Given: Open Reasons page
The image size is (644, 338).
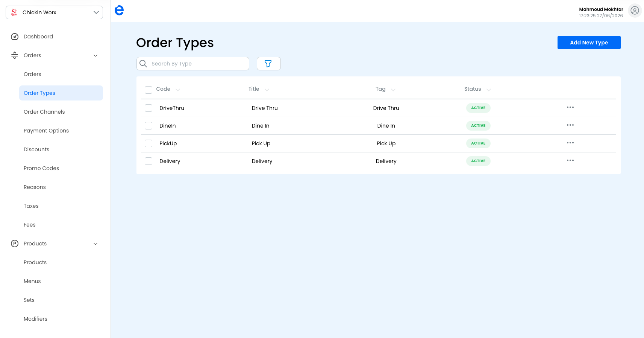Looking at the screenshot, I should coord(35,187).
